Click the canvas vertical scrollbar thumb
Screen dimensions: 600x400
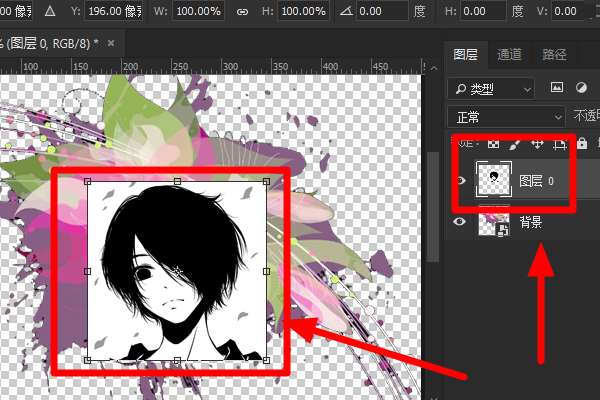(x=433, y=207)
